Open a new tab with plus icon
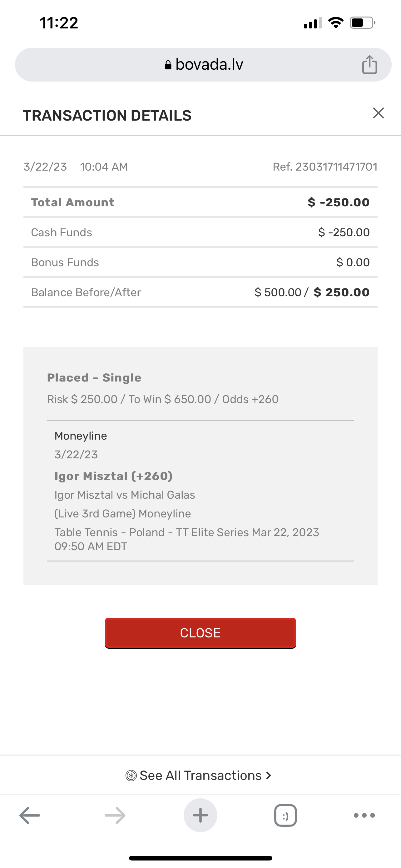This screenshot has width=401, height=868. click(200, 816)
